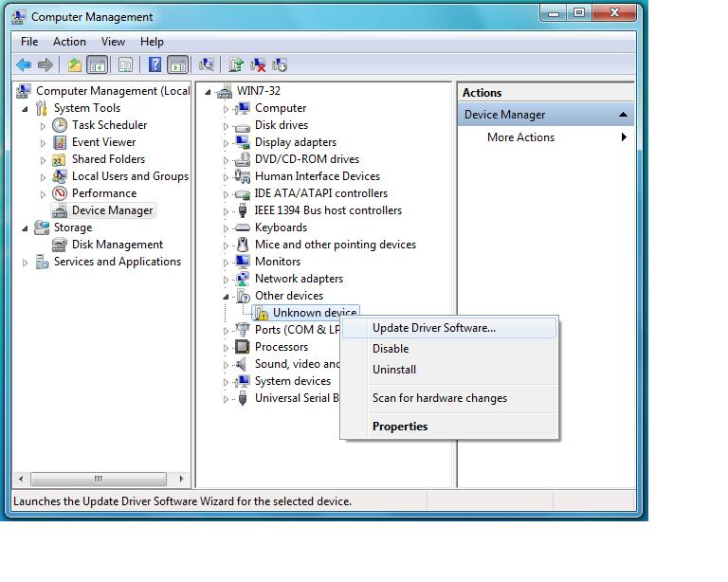The height and width of the screenshot is (582, 728).
Task: Click the left pane horizontal scrollbar thumb
Action: [x=98, y=479]
